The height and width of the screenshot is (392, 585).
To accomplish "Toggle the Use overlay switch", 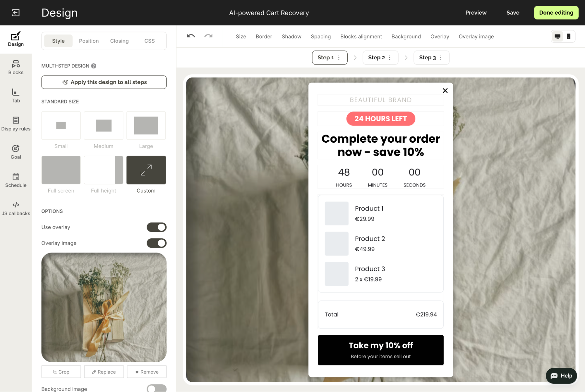I will [157, 227].
